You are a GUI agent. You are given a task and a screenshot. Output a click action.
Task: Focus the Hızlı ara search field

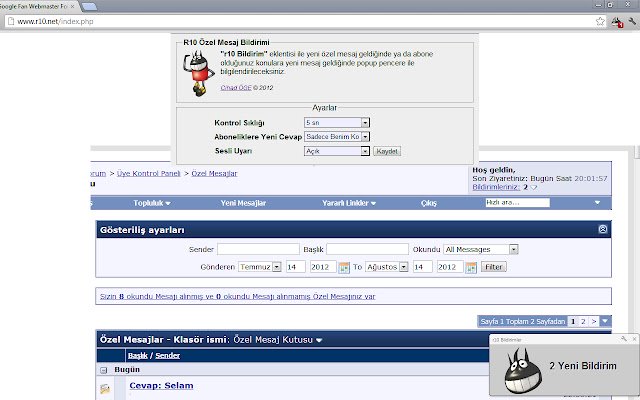[x=518, y=202]
